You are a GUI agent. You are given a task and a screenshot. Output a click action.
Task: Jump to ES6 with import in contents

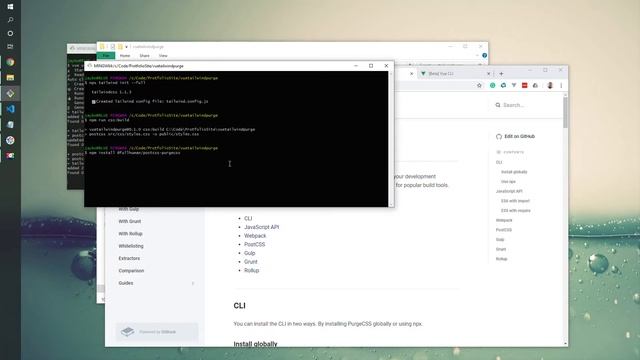[x=515, y=201]
